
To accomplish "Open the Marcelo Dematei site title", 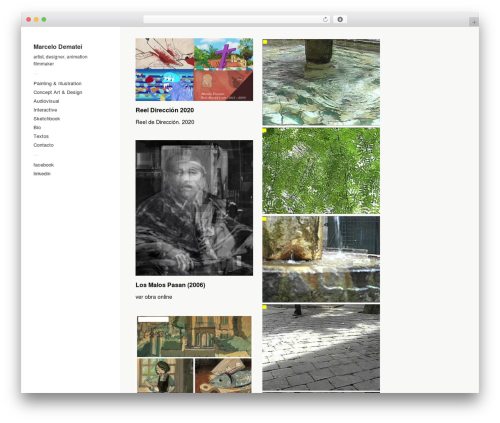I will point(58,47).
